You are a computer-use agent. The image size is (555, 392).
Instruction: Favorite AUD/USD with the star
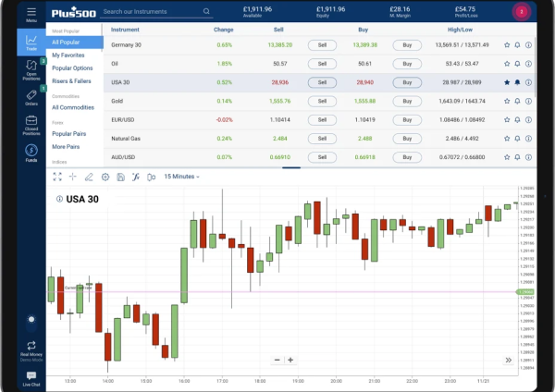coord(507,157)
